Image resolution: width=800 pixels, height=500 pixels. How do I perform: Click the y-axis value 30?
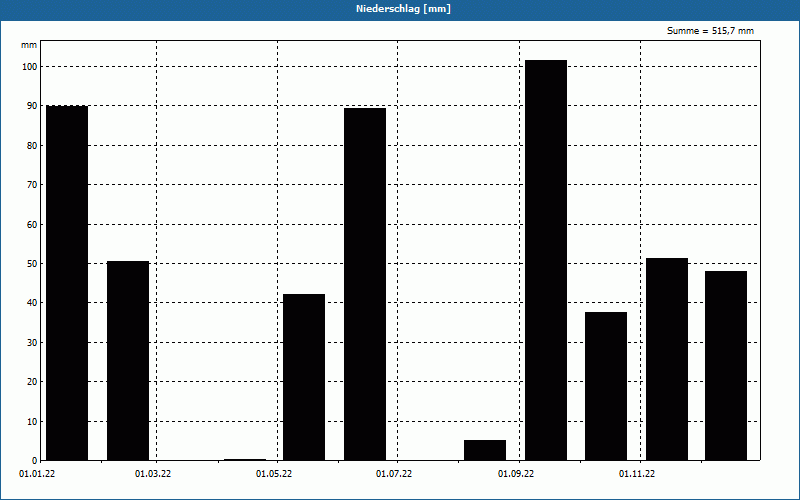tap(33, 343)
